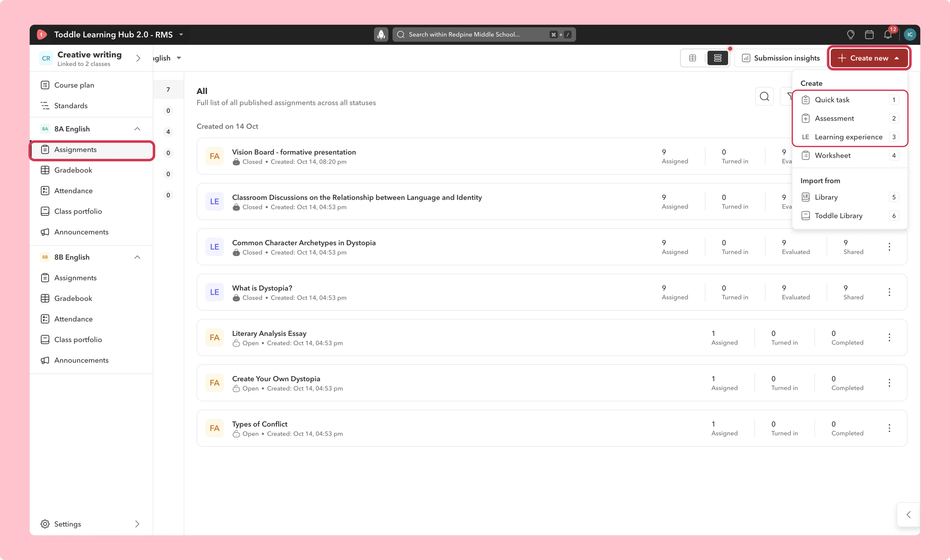Screen dimensions: 950x560
Task: Open 8B English Announcements
Action: (x=92, y=360)
